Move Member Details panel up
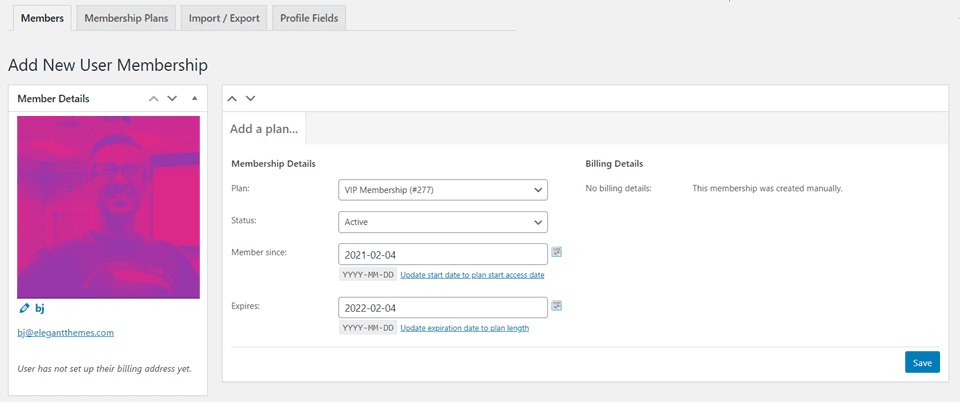Screen dimensions: 960x402 pos(153,98)
